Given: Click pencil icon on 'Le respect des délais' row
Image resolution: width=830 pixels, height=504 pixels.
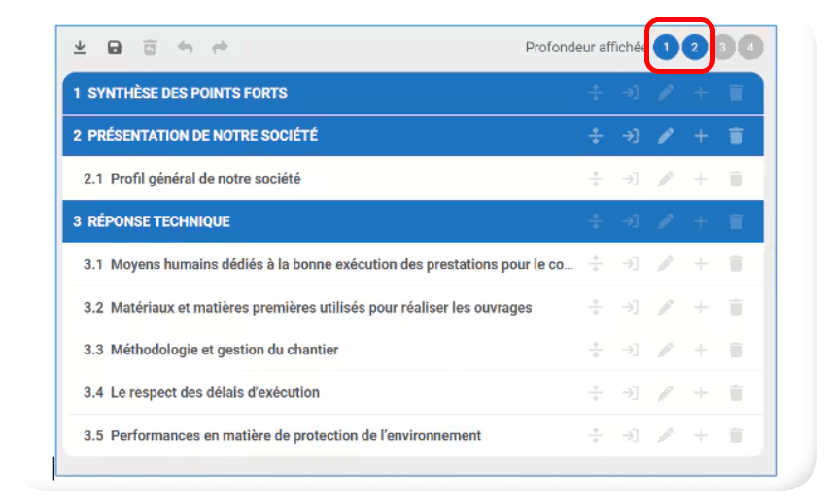Looking at the screenshot, I should [666, 393].
